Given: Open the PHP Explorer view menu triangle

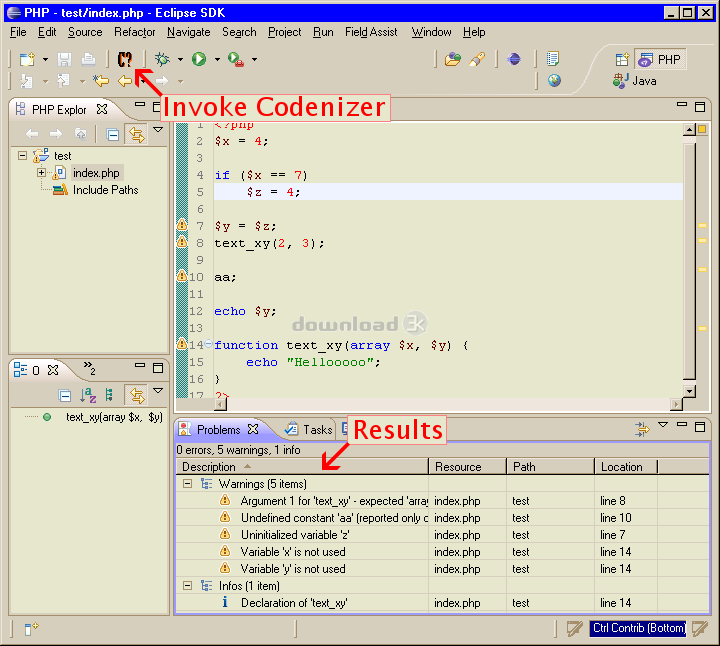Looking at the screenshot, I should 158,129.
